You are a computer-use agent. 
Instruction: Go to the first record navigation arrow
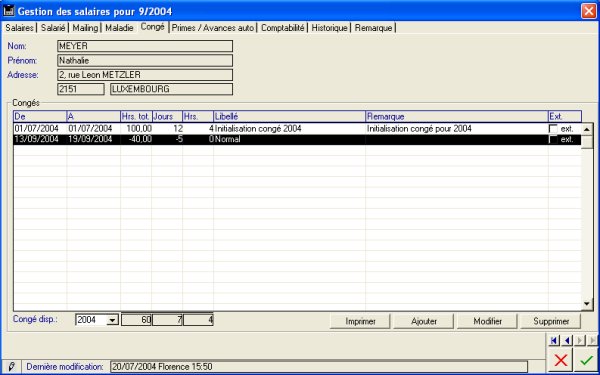(x=554, y=340)
